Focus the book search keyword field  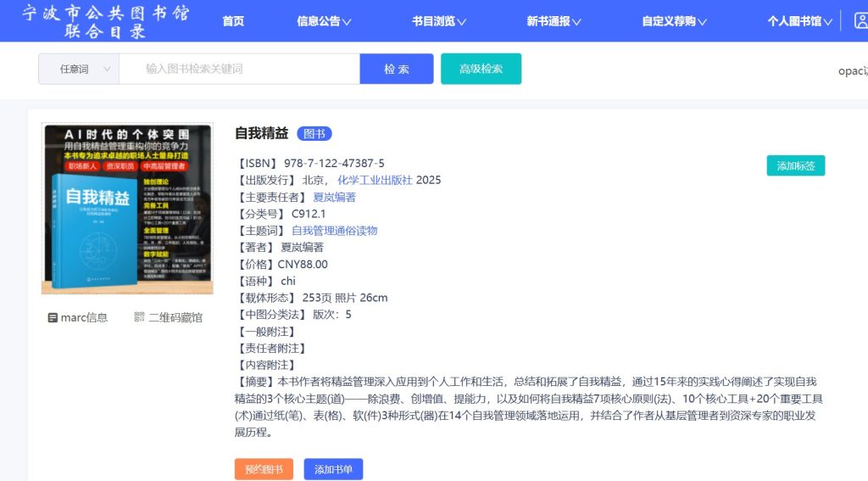click(x=239, y=69)
